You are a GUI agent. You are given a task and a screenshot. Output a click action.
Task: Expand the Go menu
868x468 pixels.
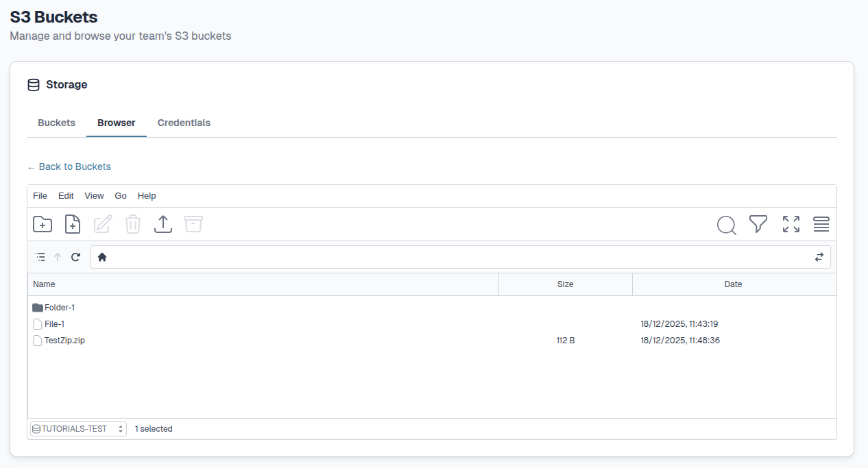[121, 196]
